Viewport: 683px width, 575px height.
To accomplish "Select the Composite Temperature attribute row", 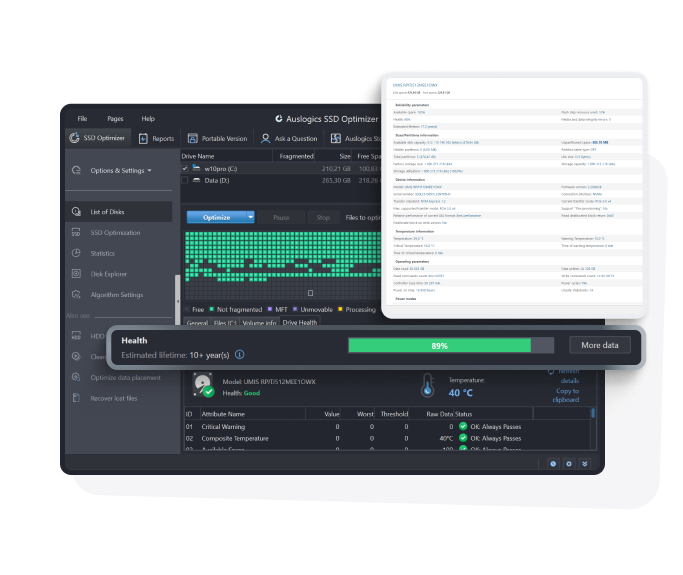I will pyautogui.click(x=388, y=438).
